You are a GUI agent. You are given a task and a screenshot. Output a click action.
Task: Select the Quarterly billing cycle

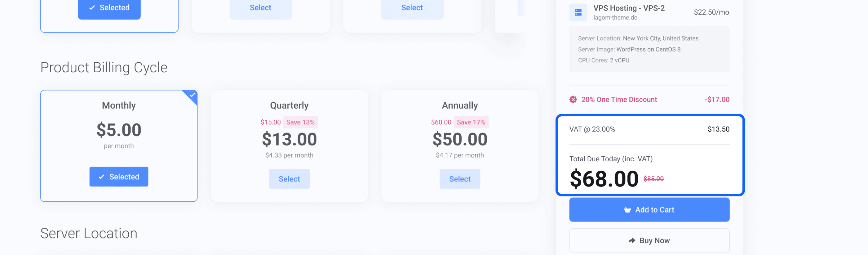(x=289, y=179)
